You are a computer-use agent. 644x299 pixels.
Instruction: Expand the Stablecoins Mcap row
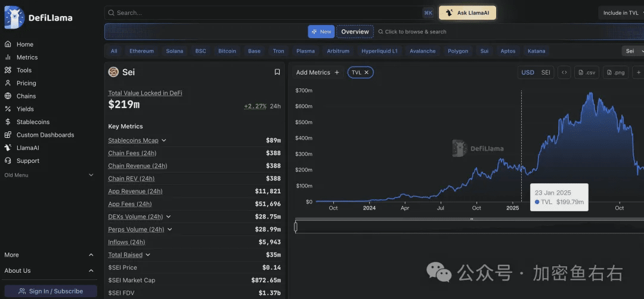pyautogui.click(x=164, y=141)
